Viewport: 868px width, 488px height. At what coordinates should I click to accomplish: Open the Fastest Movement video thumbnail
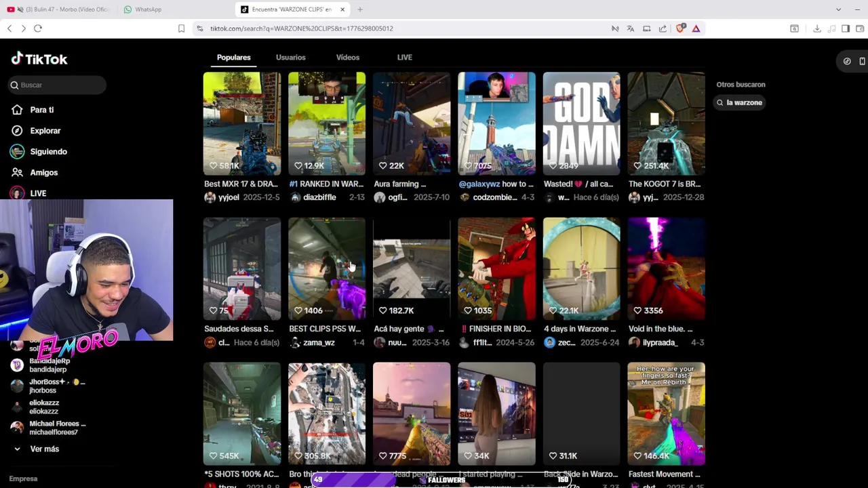(666, 414)
